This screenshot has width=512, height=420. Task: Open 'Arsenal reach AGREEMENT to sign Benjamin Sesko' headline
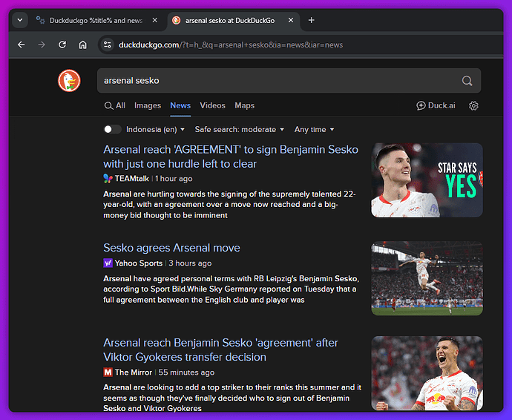(x=231, y=157)
